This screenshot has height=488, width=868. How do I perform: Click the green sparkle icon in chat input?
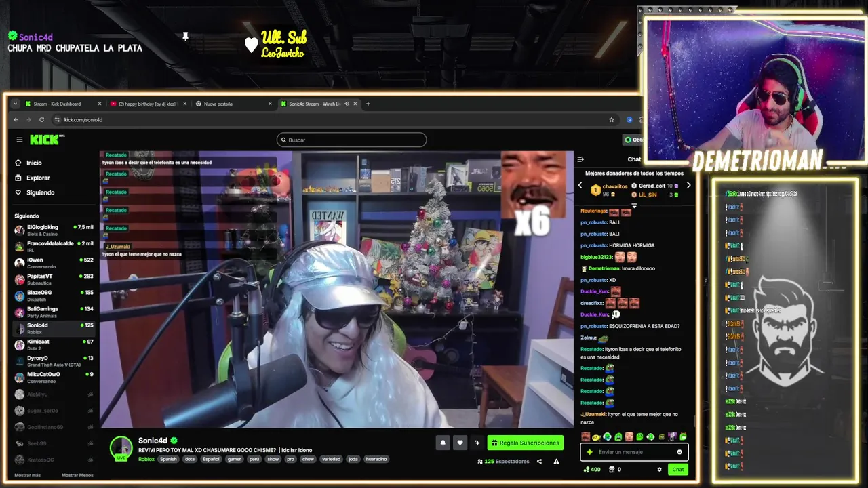[589, 452]
